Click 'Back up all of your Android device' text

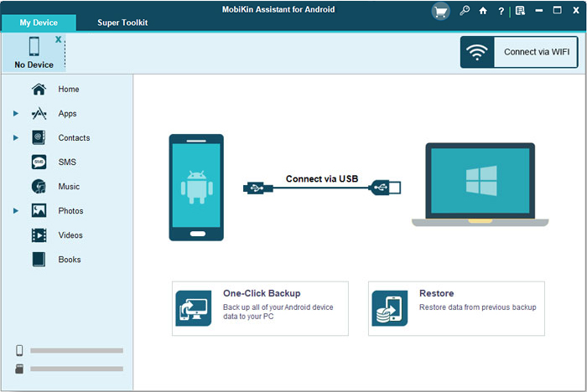click(x=278, y=307)
